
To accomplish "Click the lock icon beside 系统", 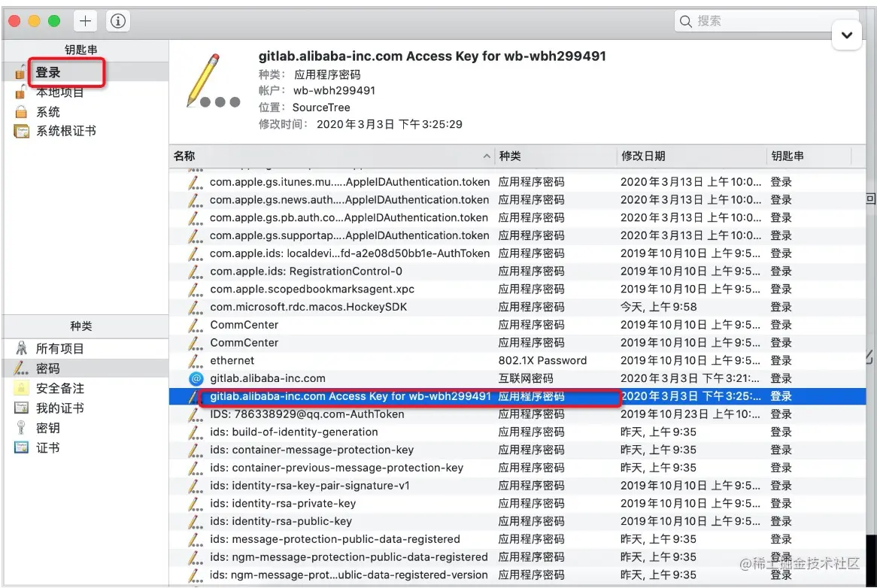I will [21, 112].
